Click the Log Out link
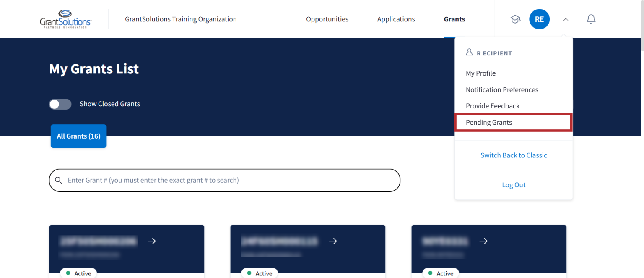 point(514,185)
